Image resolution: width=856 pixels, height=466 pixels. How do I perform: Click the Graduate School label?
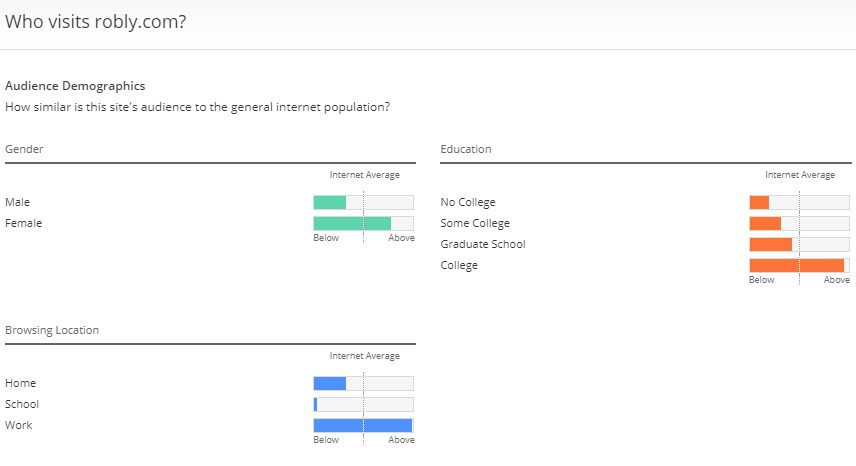pyautogui.click(x=483, y=244)
